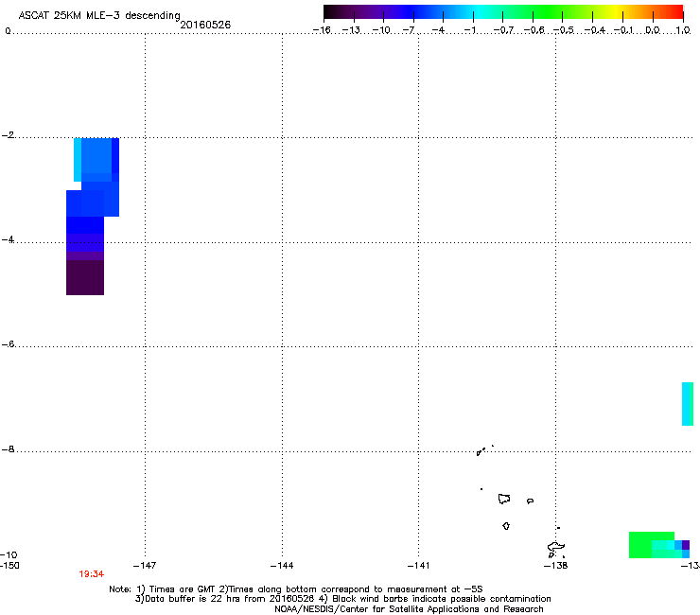
Task: Click the light cyan data cell below -2 latitude
Action: coord(78,160)
